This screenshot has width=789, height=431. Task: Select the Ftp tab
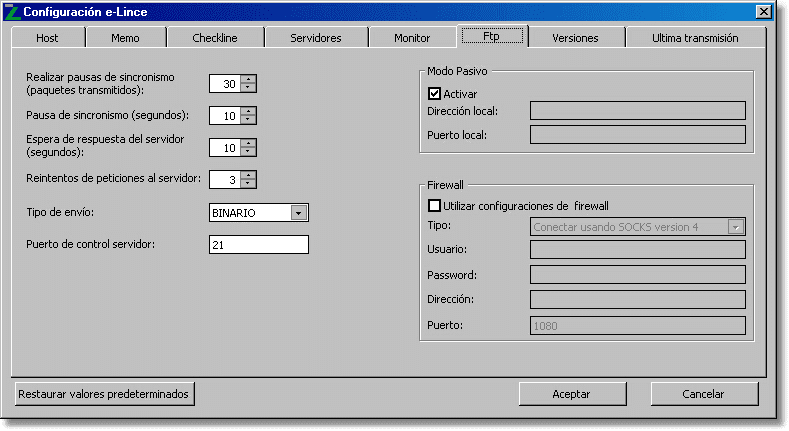tap(492, 36)
